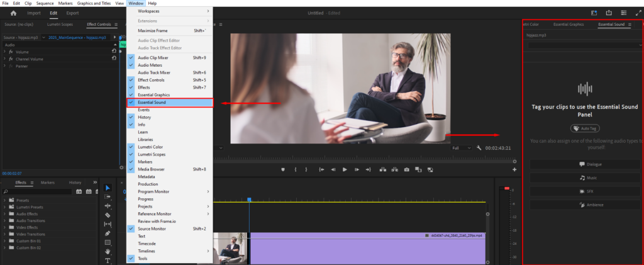The height and width of the screenshot is (265, 644).
Task: Mark In point in Program Monitor
Action: coord(296,169)
